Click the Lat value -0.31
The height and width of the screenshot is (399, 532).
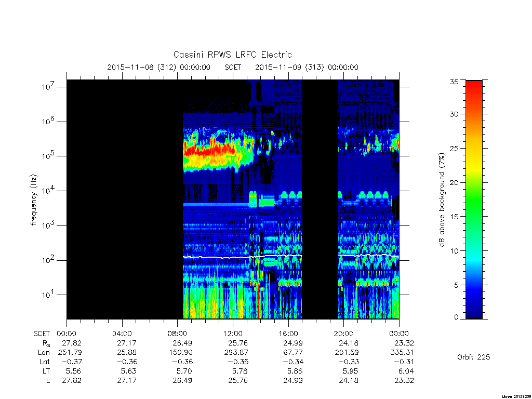coord(404,362)
